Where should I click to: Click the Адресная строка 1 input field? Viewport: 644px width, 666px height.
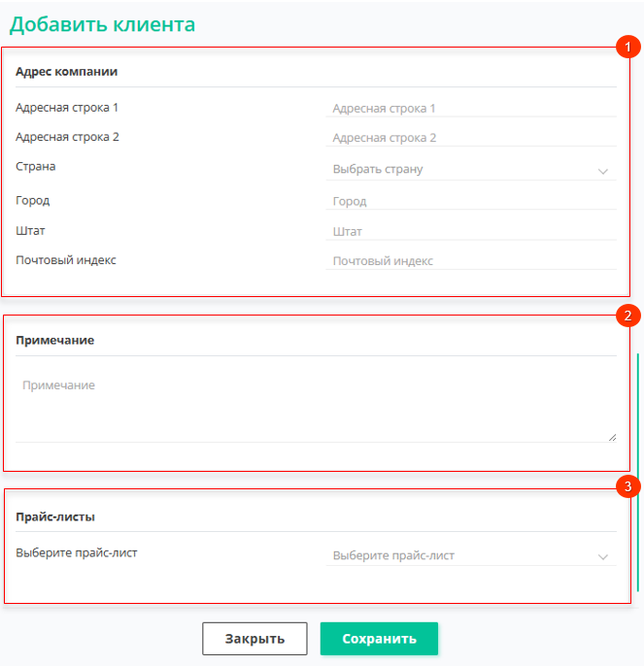[471, 109]
